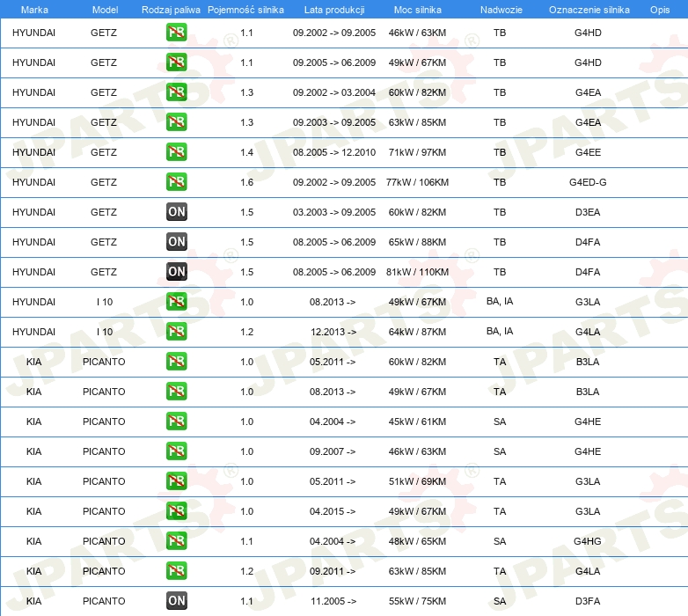688x616 pixels.
Task: Click the ON diesel icon for Picanto D3FA
Action: (176, 601)
